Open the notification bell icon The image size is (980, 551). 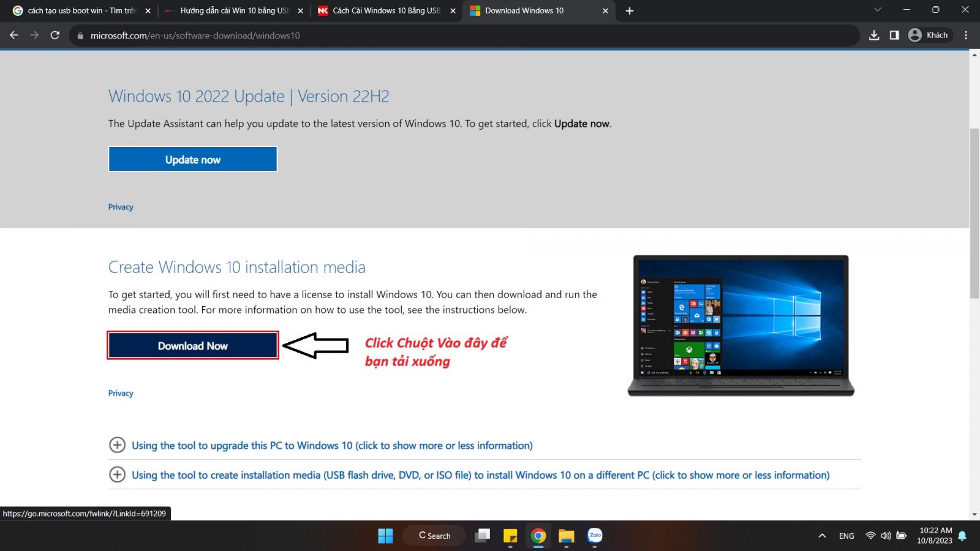pyautogui.click(x=962, y=536)
